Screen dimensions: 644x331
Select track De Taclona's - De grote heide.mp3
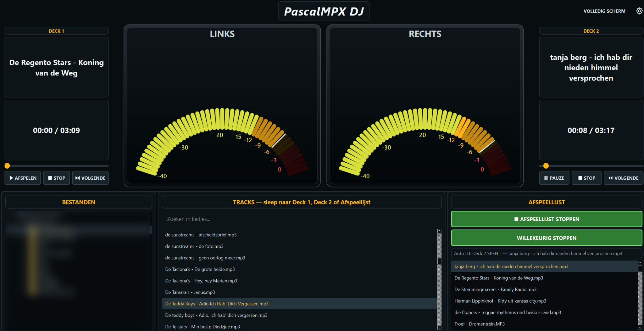pyautogui.click(x=299, y=269)
